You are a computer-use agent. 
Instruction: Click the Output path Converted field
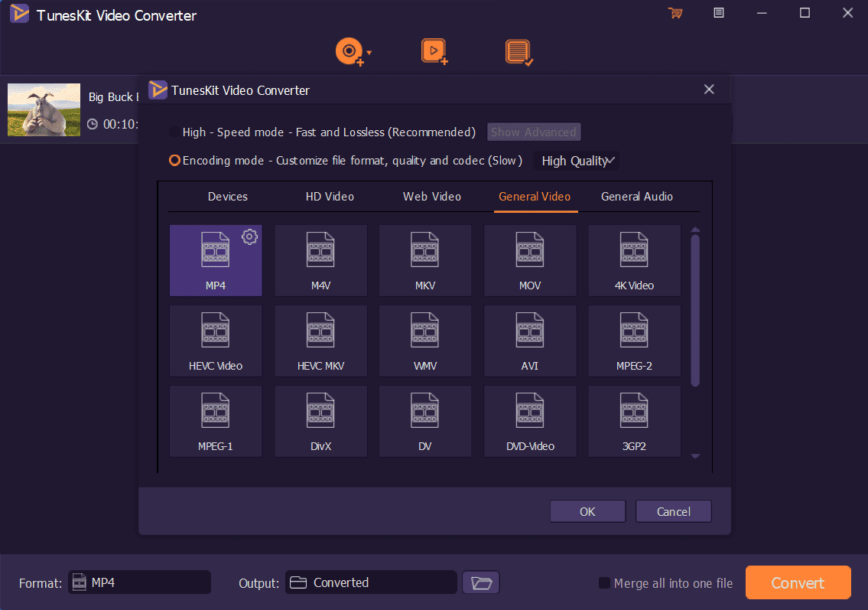[x=371, y=582]
